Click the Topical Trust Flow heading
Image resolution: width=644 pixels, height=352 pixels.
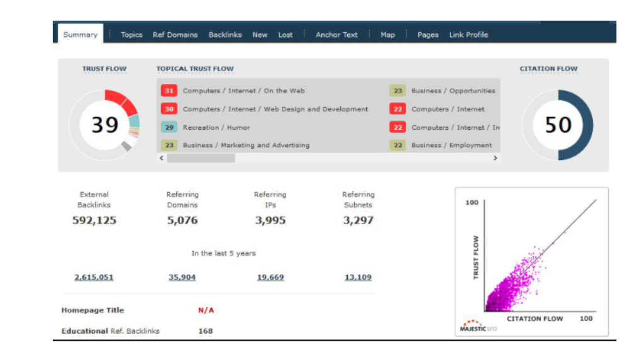tap(195, 69)
